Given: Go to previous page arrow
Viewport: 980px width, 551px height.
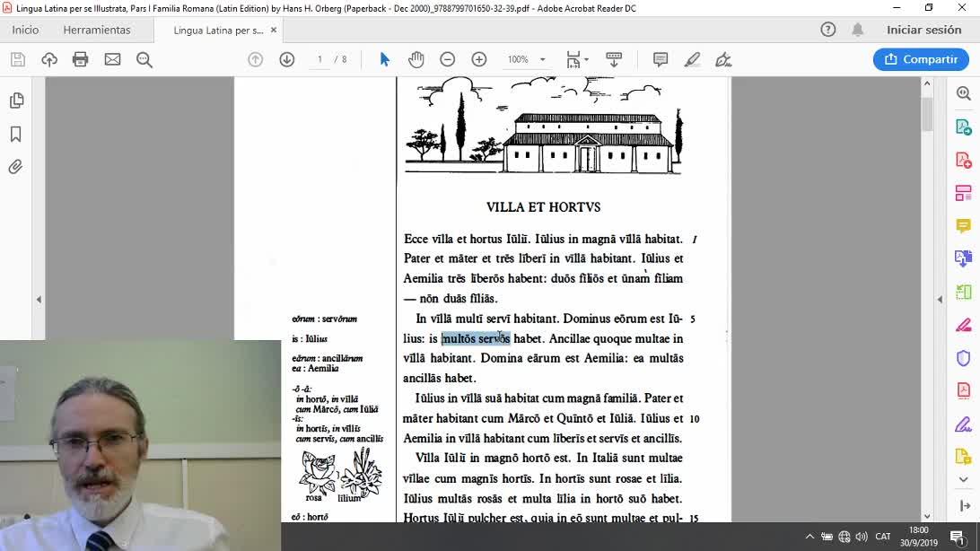Looking at the screenshot, I should pos(256,59).
